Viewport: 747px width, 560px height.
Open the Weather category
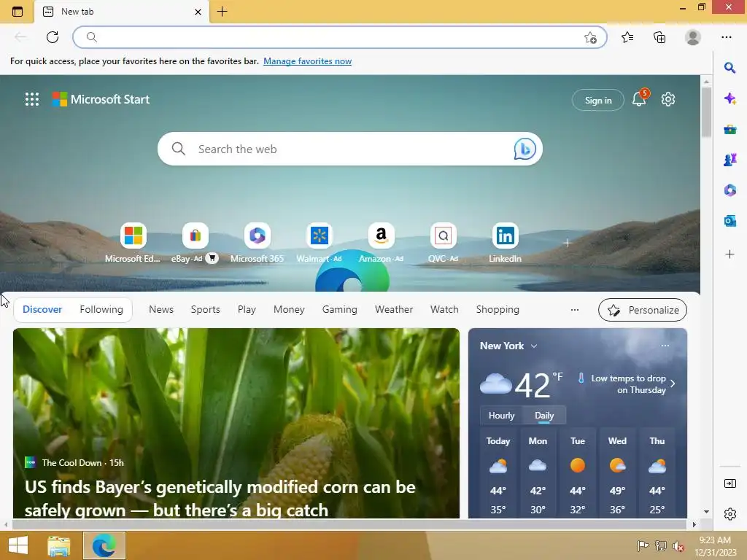(394, 309)
